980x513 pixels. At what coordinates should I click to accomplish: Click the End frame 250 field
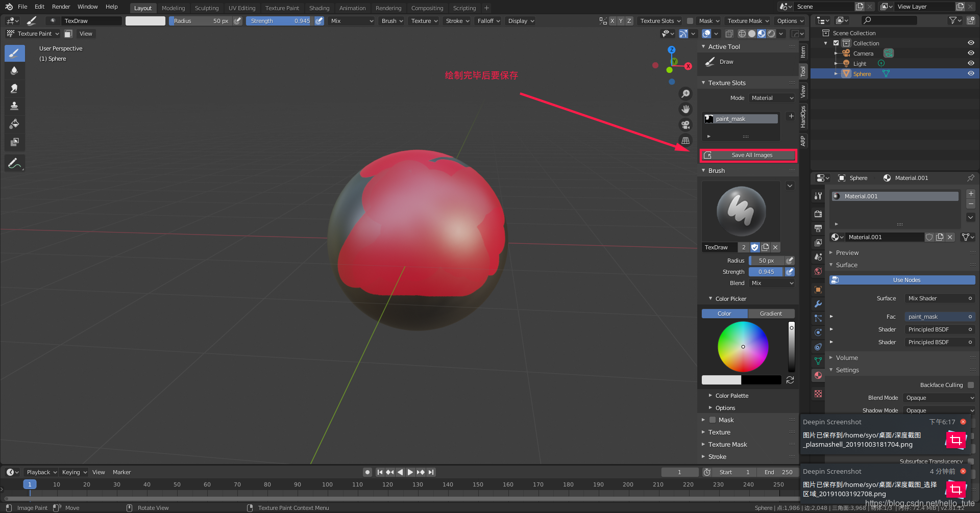point(778,472)
